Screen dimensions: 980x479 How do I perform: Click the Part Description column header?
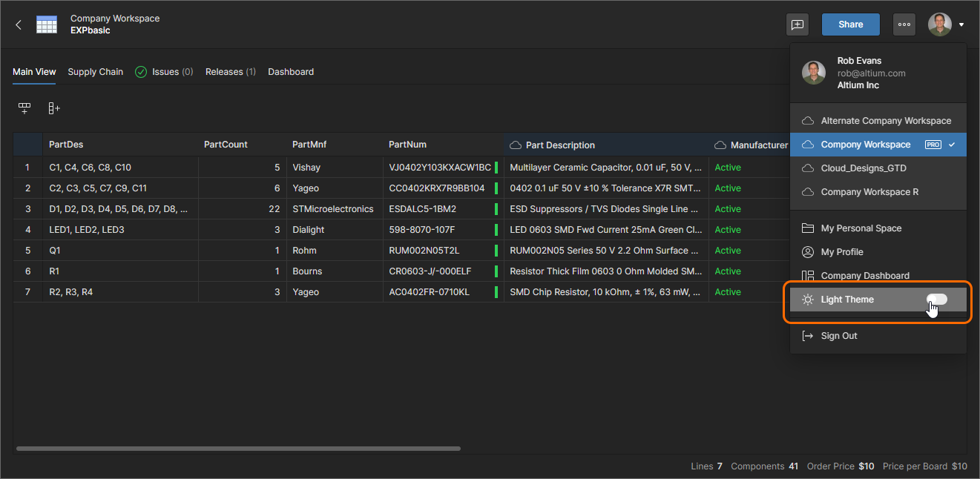coord(560,145)
